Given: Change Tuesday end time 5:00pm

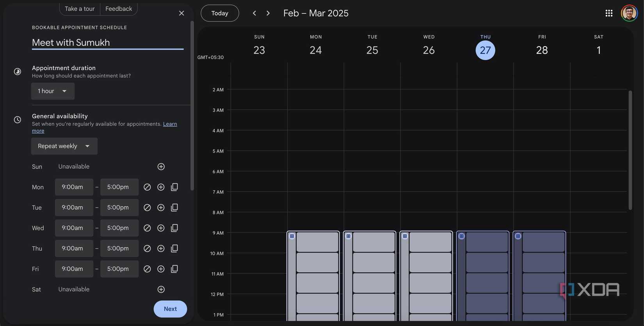Looking at the screenshot, I should [119, 208].
